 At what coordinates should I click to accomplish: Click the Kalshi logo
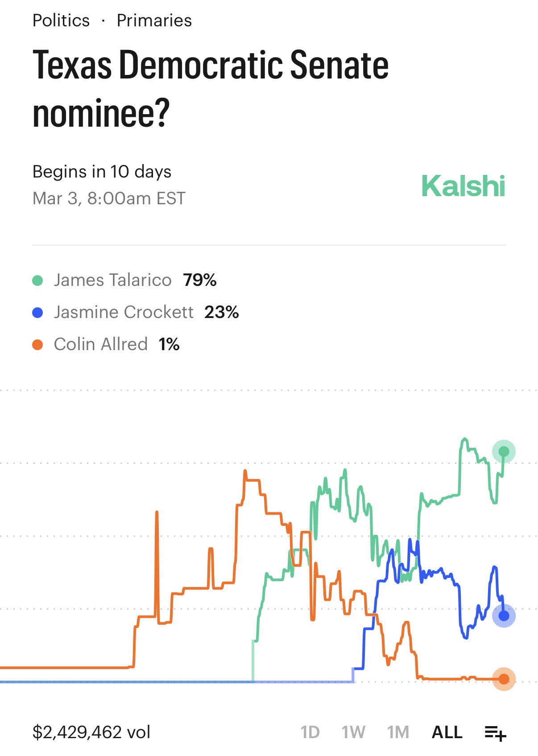click(x=463, y=186)
